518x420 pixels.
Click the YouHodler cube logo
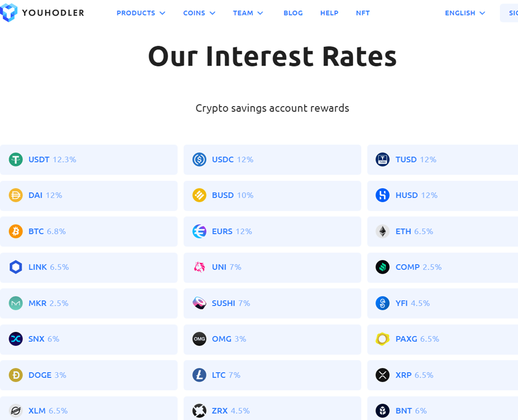pos(8,12)
